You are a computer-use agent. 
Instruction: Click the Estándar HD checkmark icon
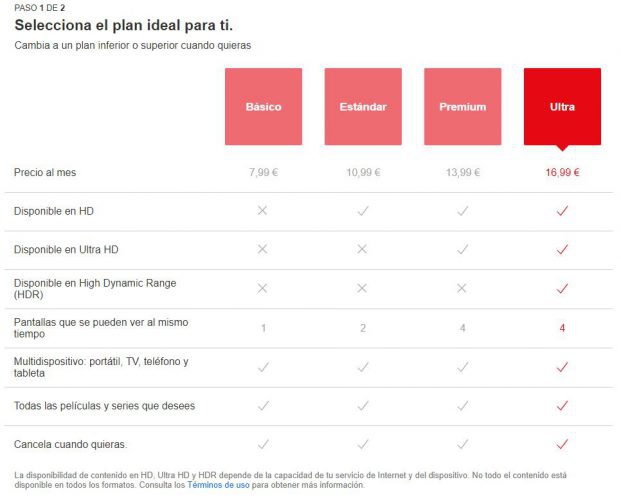point(362,211)
